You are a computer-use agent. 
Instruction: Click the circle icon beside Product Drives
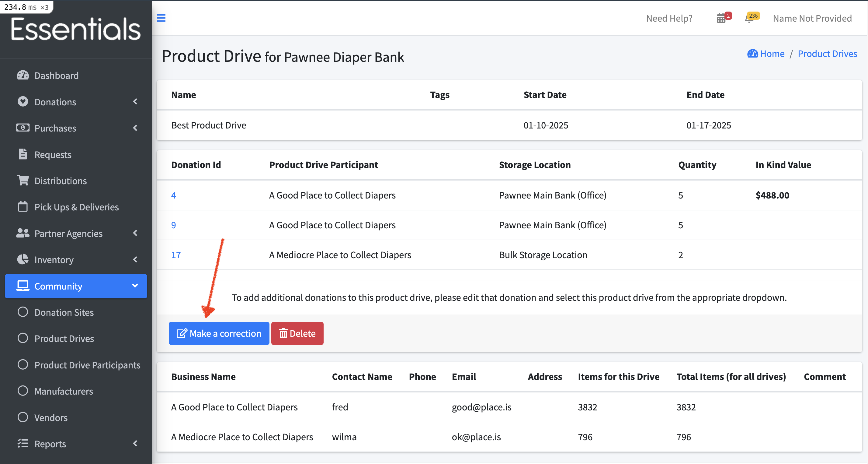point(23,338)
